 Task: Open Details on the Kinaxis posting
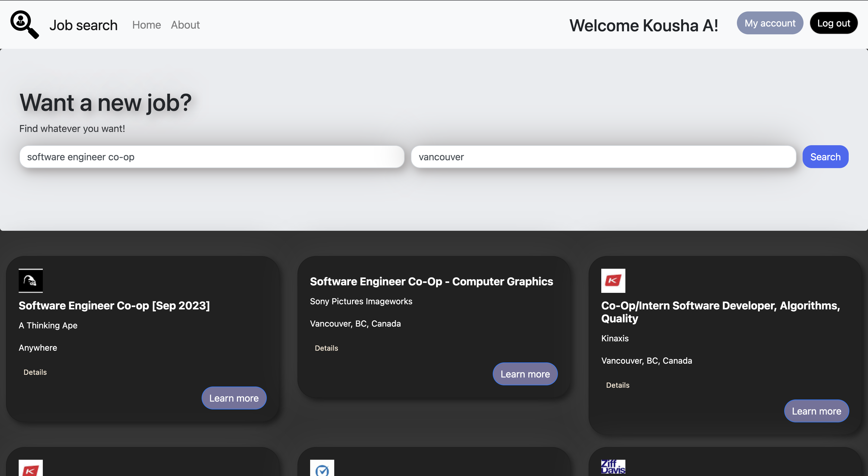coord(617,385)
